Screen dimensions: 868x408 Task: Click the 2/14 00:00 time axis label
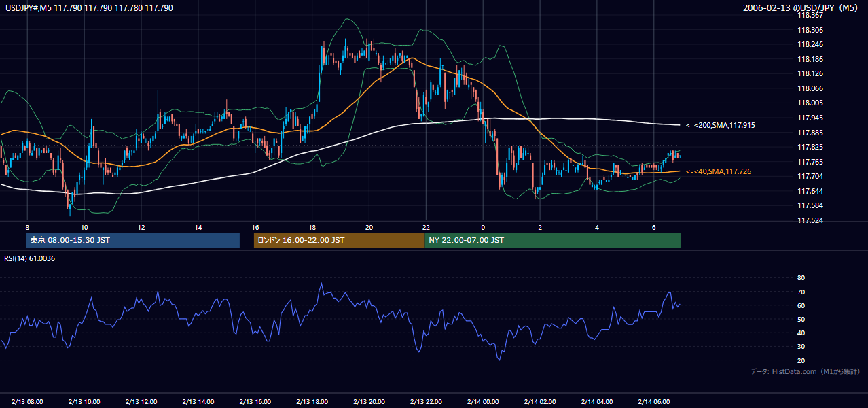pos(483,401)
